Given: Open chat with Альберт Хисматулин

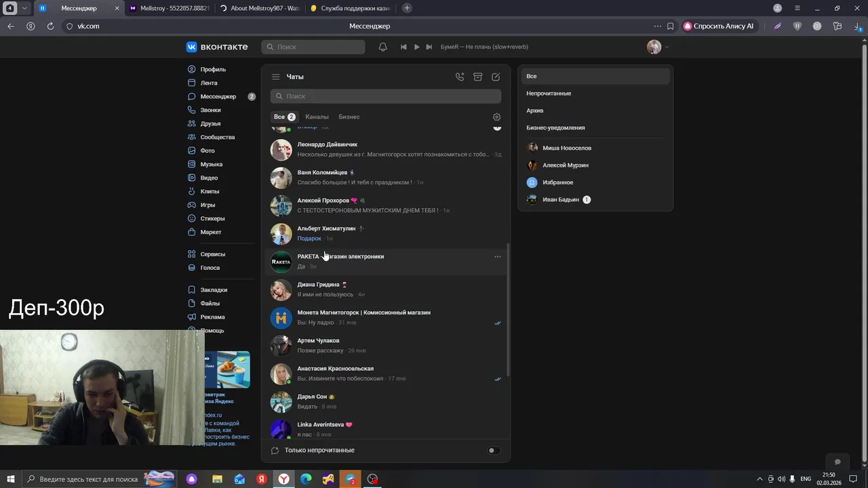Looking at the screenshot, I should 386,233.
